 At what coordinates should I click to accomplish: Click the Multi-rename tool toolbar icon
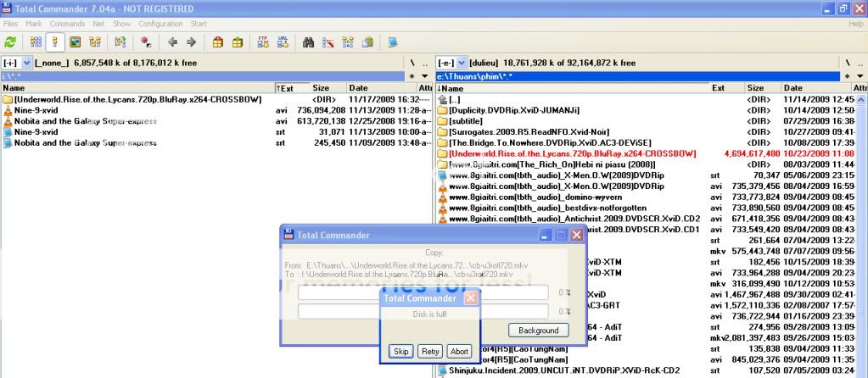click(x=328, y=41)
